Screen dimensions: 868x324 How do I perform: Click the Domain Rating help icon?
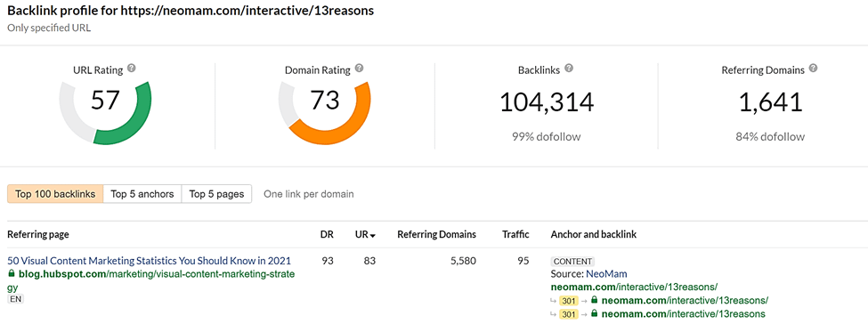360,69
